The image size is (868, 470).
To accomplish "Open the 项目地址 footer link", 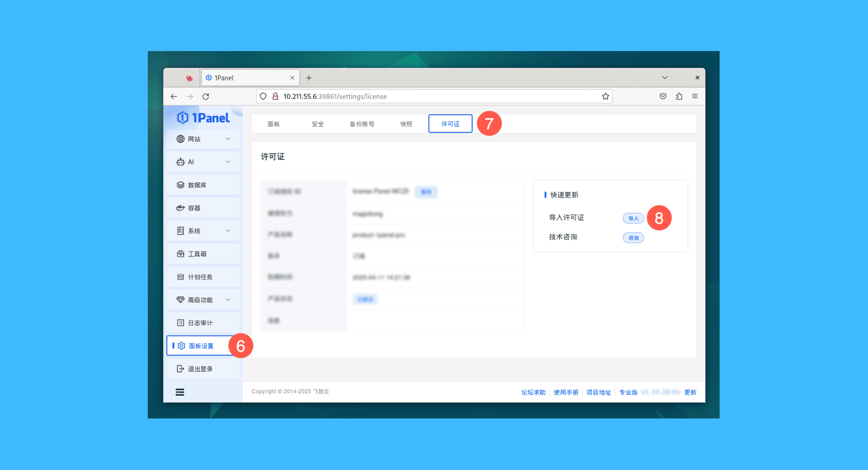I will [x=598, y=392].
